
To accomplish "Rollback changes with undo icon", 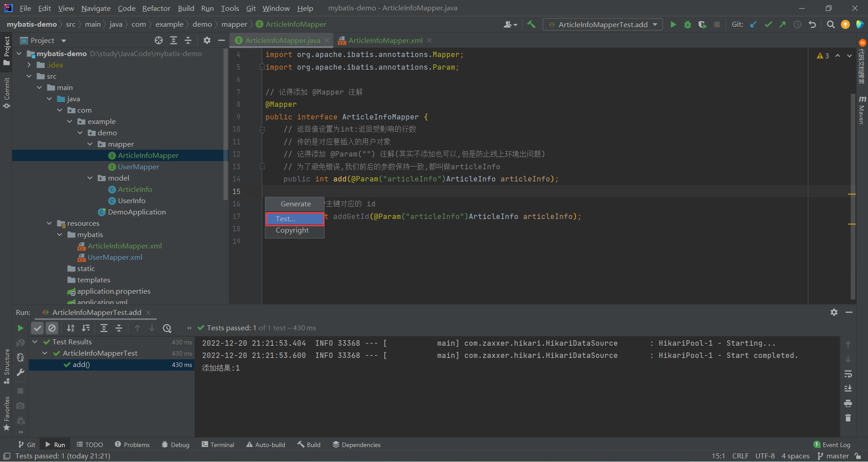I will click(812, 24).
